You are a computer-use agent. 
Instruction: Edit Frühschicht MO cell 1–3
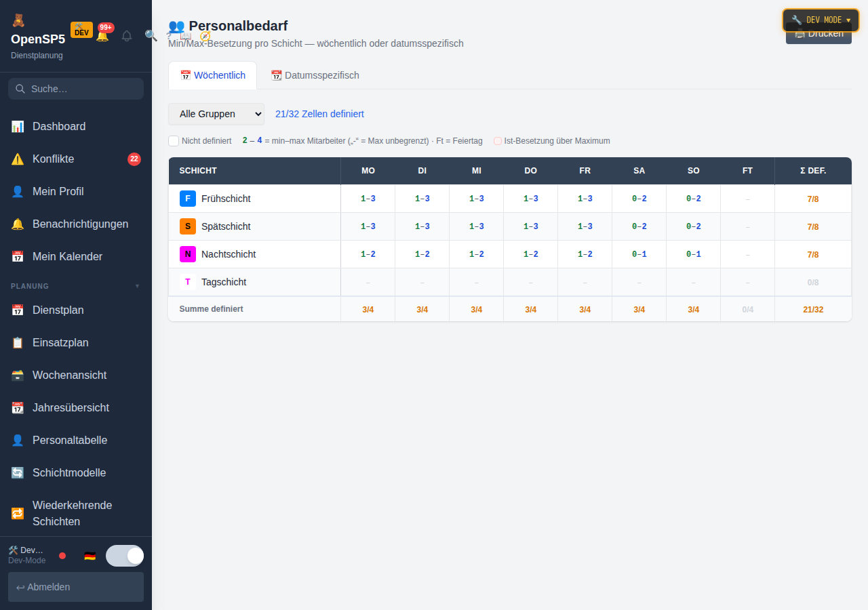pos(368,199)
